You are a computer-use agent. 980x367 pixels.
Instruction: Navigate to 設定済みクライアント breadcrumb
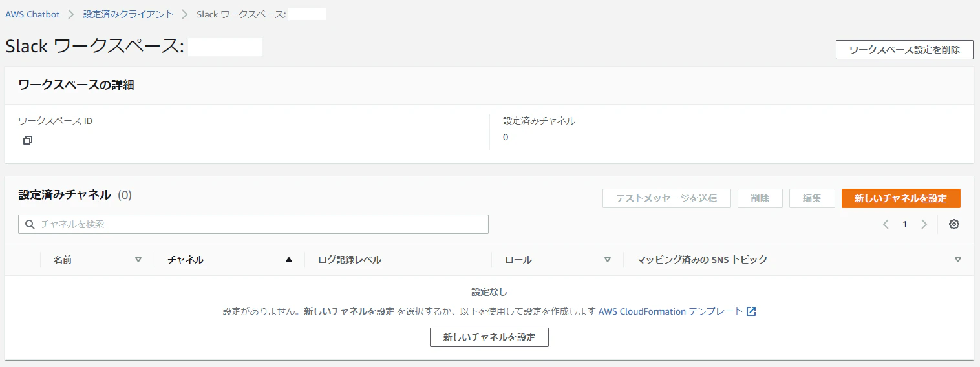point(128,14)
